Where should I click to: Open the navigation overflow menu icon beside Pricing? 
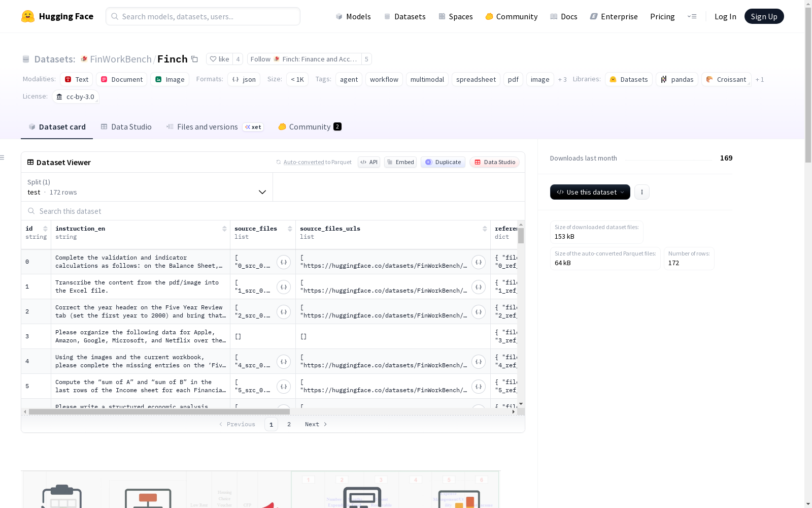coord(692,16)
